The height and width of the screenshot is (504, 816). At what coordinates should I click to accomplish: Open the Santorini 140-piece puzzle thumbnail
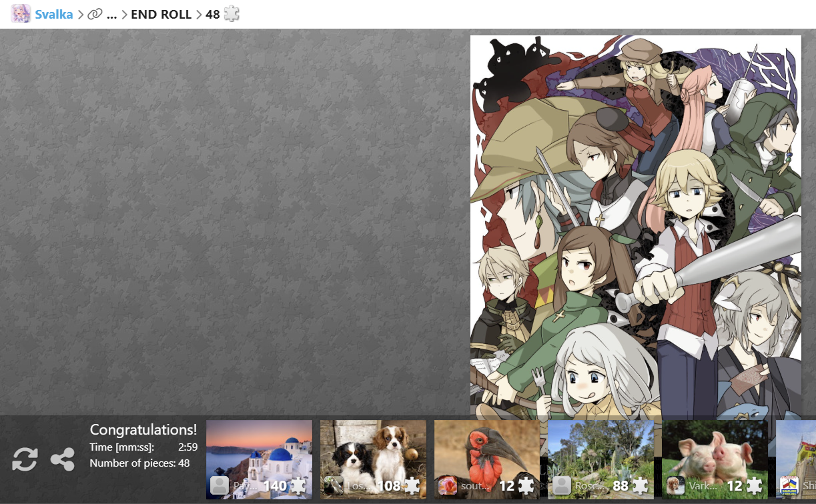tap(259, 459)
